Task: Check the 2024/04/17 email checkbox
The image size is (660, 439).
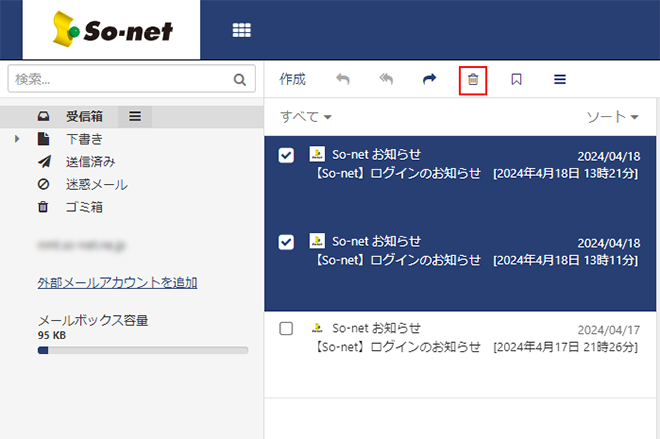Action: pyautogui.click(x=286, y=328)
